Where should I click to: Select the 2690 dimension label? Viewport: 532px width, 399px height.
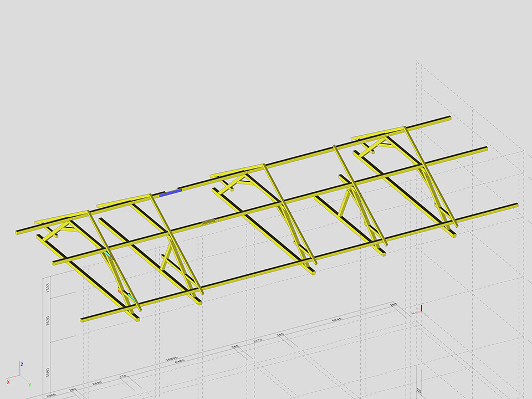tap(97, 383)
